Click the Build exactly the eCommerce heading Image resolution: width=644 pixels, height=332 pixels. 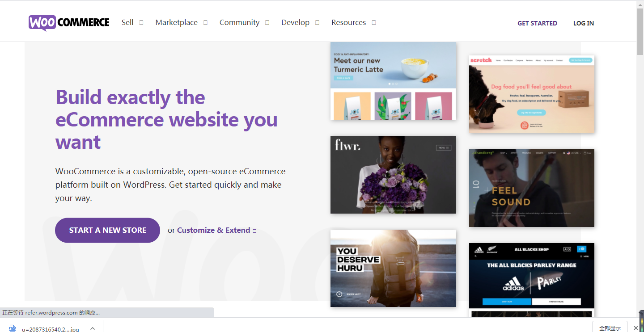pos(166,119)
